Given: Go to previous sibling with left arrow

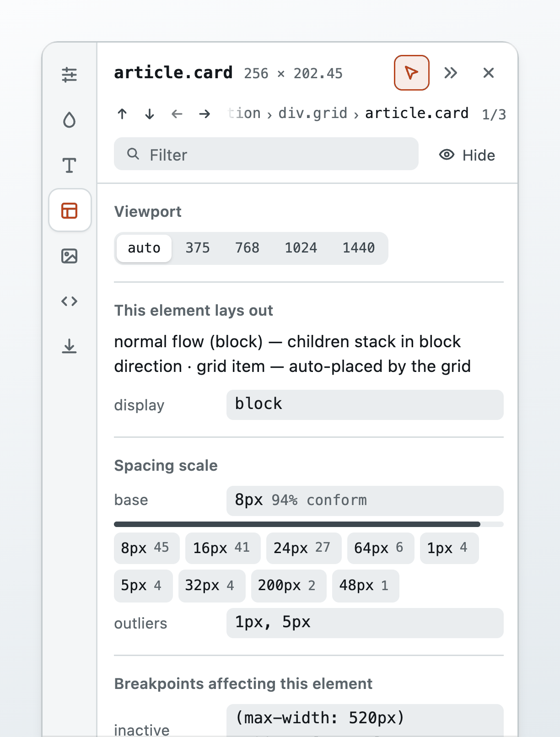Looking at the screenshot, I should click(x=177, y=113).
